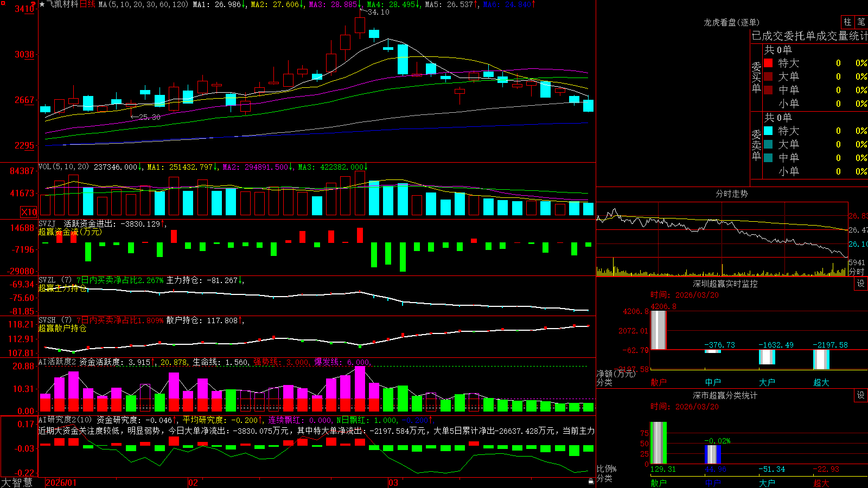Viewport: 868px width, 488px height.
Task: Click the 日线 period label
Action: (x=87, y=4)
